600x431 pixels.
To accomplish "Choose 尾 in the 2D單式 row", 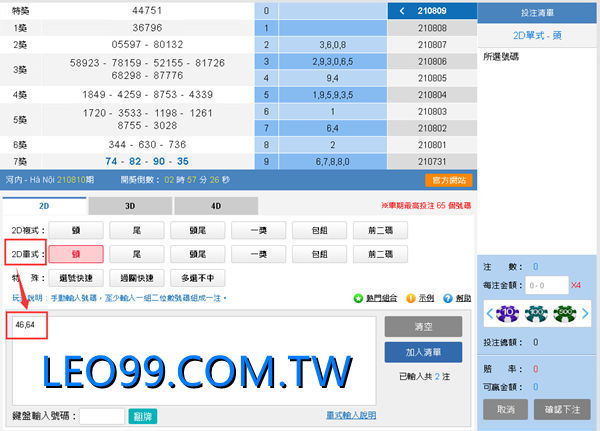I will tap(137, 254).
